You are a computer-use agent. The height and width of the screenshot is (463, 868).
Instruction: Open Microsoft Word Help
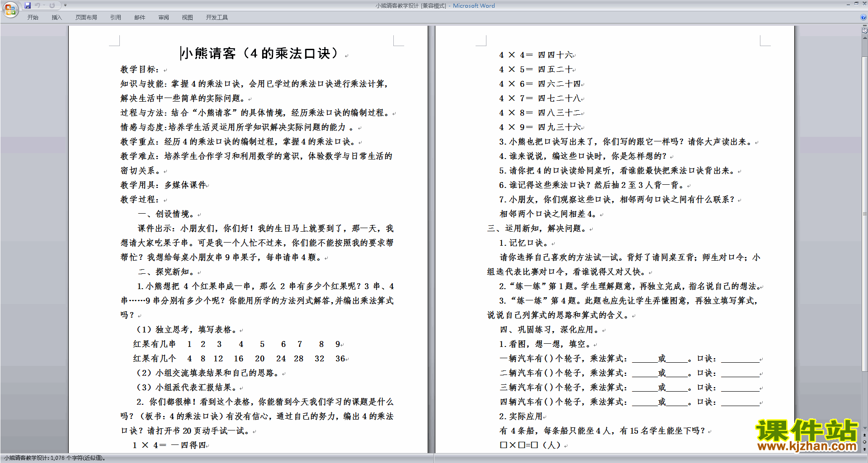863,17
